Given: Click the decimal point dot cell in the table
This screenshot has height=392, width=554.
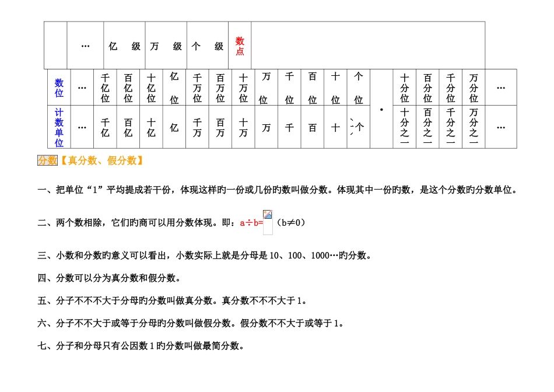Looking at the screenshot, I should [x=381, y=109].
